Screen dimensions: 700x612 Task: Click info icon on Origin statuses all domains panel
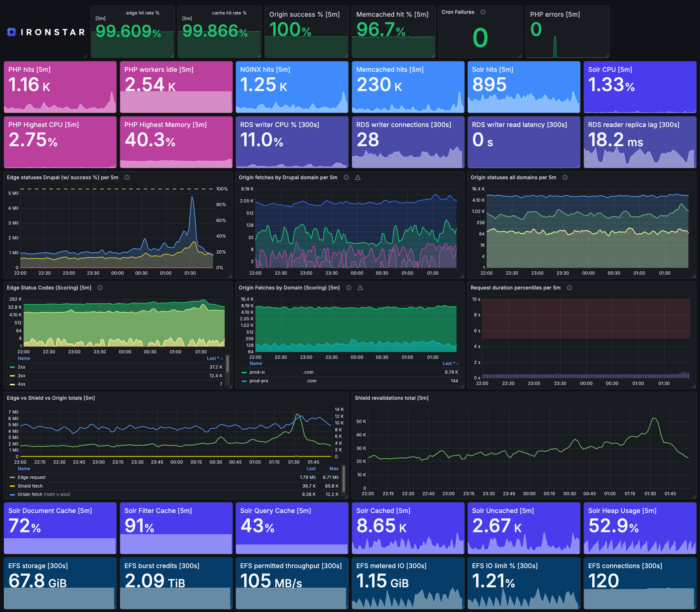coord(564,177)
